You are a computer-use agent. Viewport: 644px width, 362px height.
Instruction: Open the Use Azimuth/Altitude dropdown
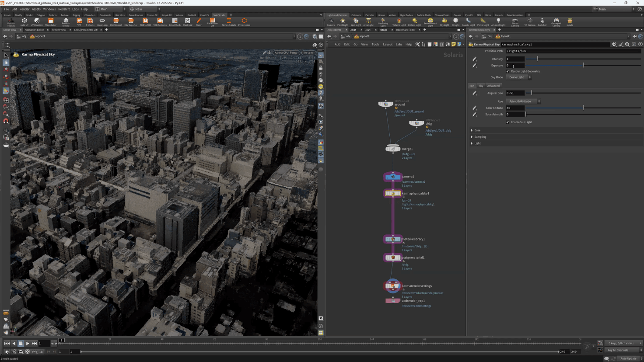pyautogui.click(x=523, y=101)
